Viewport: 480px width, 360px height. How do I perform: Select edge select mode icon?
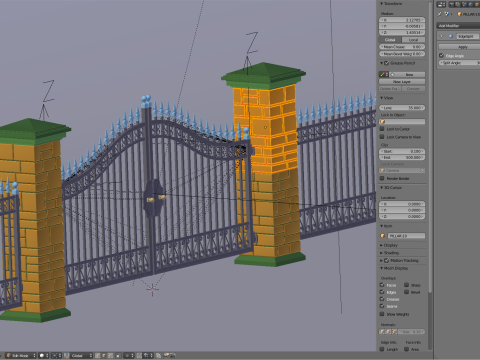(x=104, y=356)
